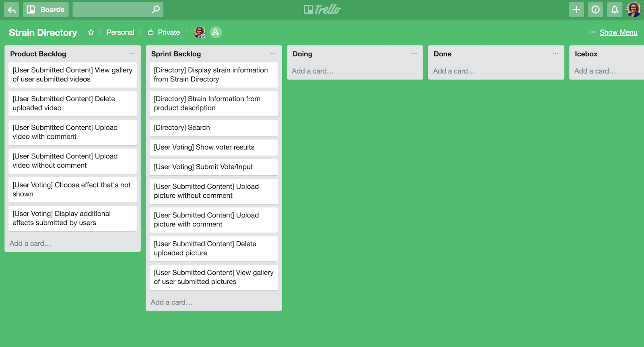Click the magnifying glass search icon
Viewport: 644px width, 347px height.
pyautogui.click(x=156, y=9)
